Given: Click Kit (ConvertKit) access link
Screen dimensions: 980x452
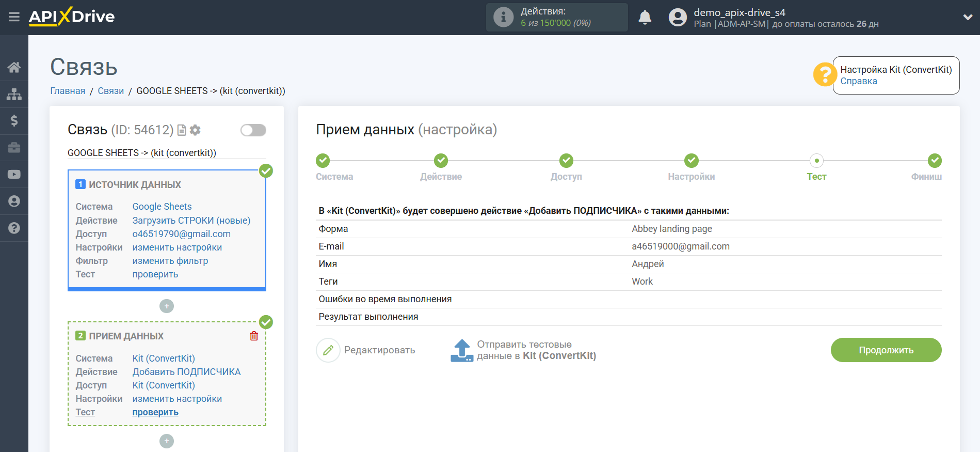Looking at the screenshot, I should point(164,385).
